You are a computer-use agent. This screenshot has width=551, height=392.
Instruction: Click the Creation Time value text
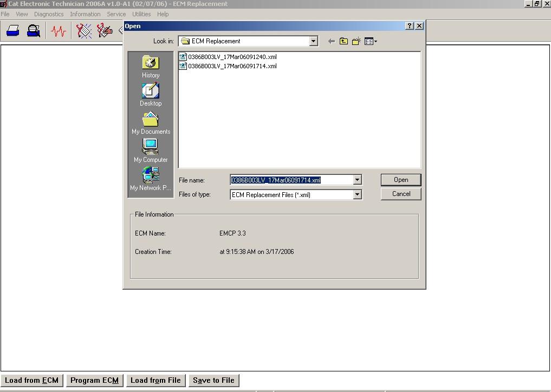256,252
